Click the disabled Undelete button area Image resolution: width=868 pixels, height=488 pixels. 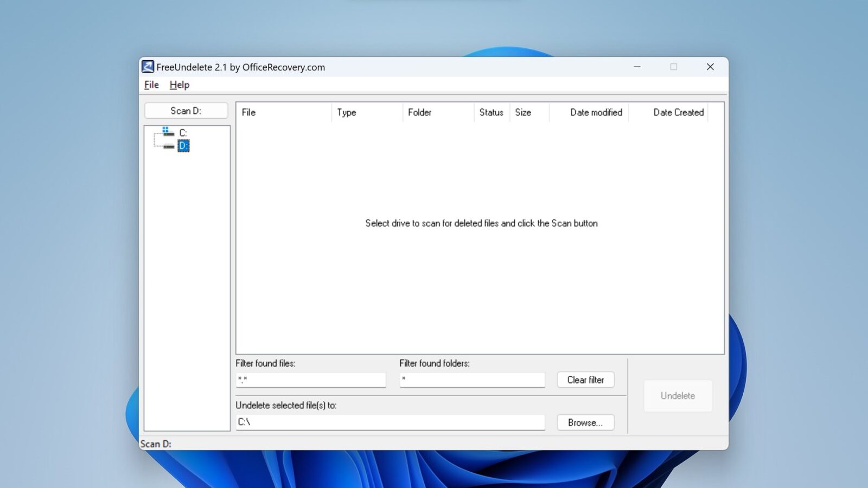pos(678,396)
